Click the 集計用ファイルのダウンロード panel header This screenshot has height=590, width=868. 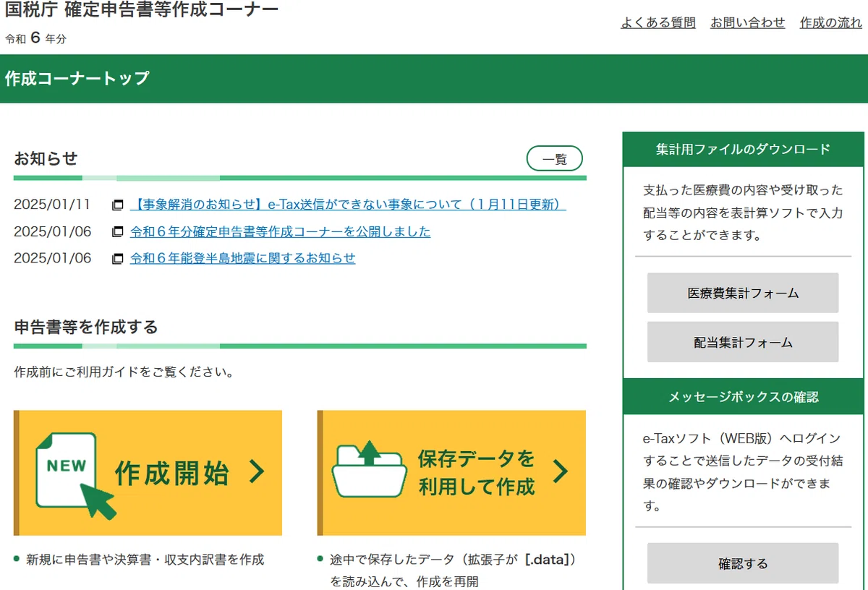click(x=743, y=150)
